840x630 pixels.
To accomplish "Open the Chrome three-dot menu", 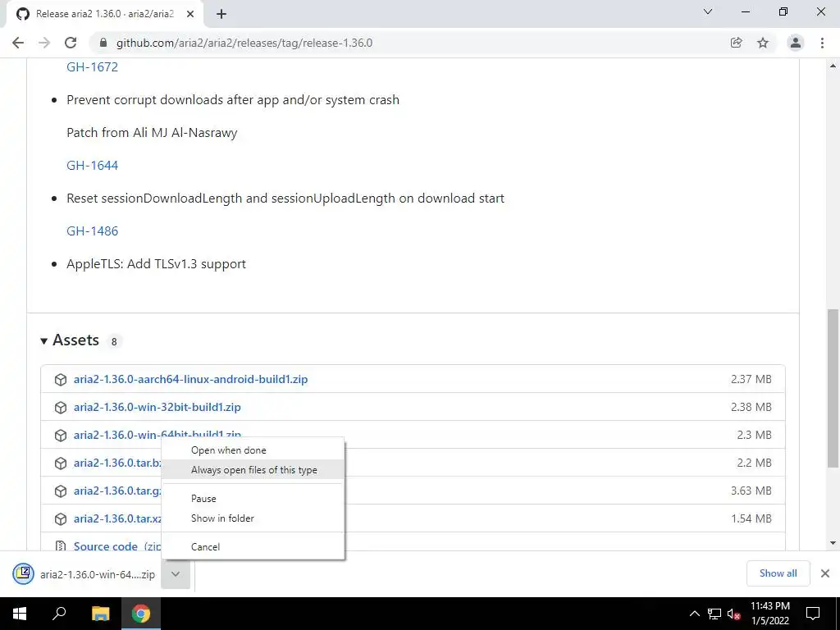I will [822, 43].
